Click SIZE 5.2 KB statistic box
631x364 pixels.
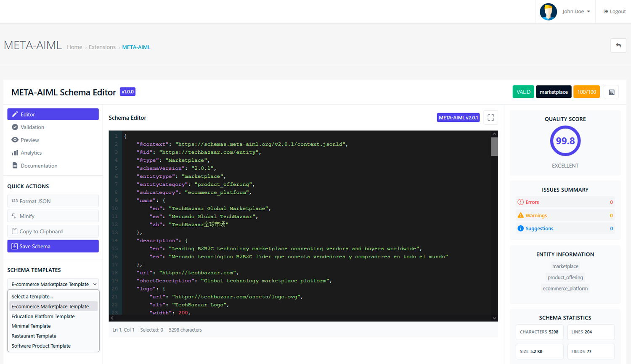(x=539, y=351)
